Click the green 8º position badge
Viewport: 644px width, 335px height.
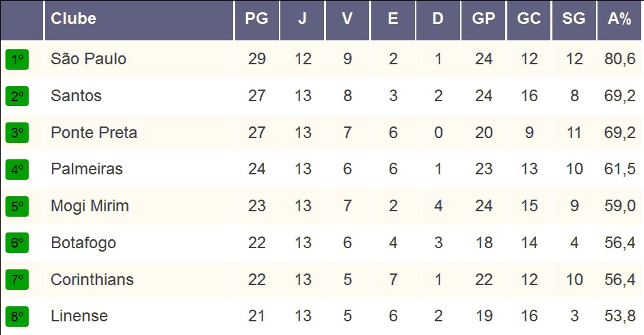coord(17,316)
